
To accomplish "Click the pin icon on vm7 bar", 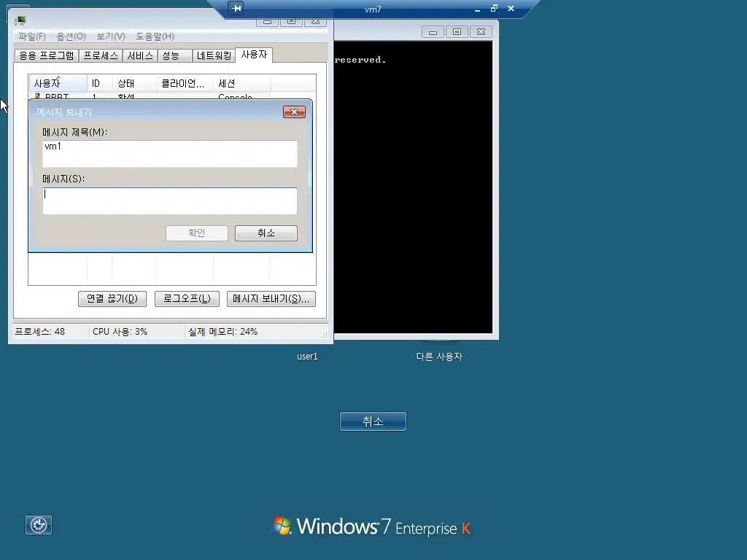I will pyautogui.click(x=236, y=8).
